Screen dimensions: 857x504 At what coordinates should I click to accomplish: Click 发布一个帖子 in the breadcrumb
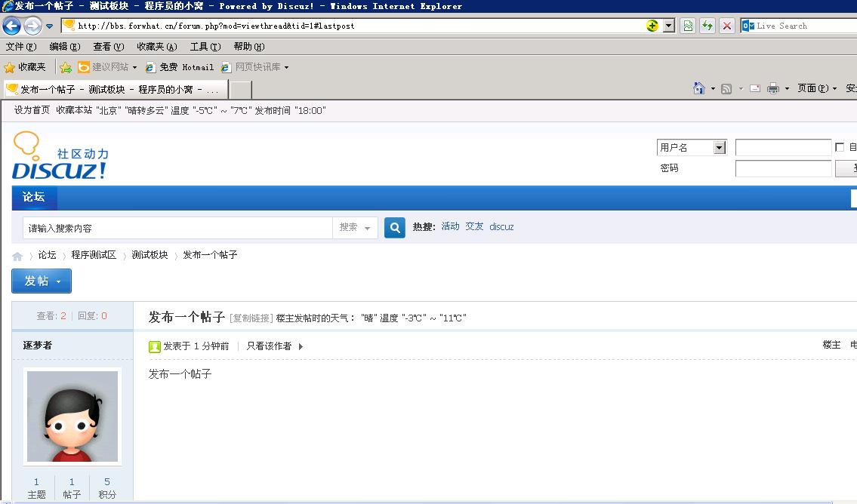(210, 255)
